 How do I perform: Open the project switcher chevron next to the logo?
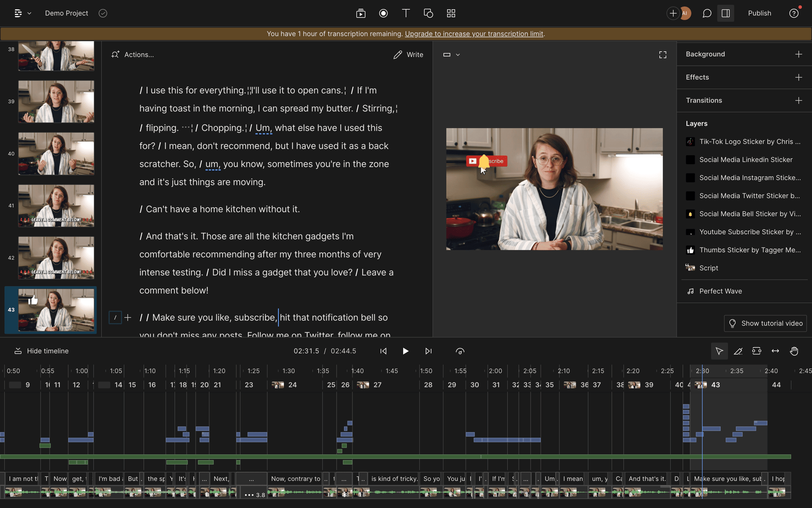[28, 13]
